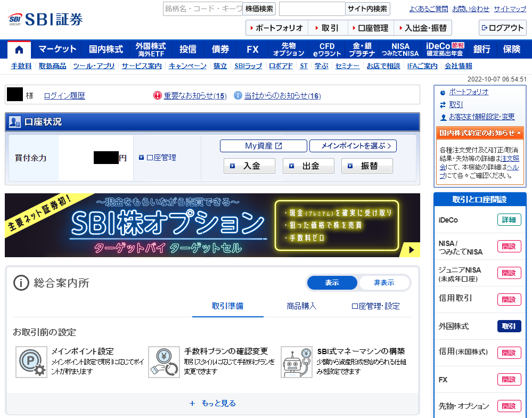Click the red home tab icon

pyautogui.click(x=19, y=49)
